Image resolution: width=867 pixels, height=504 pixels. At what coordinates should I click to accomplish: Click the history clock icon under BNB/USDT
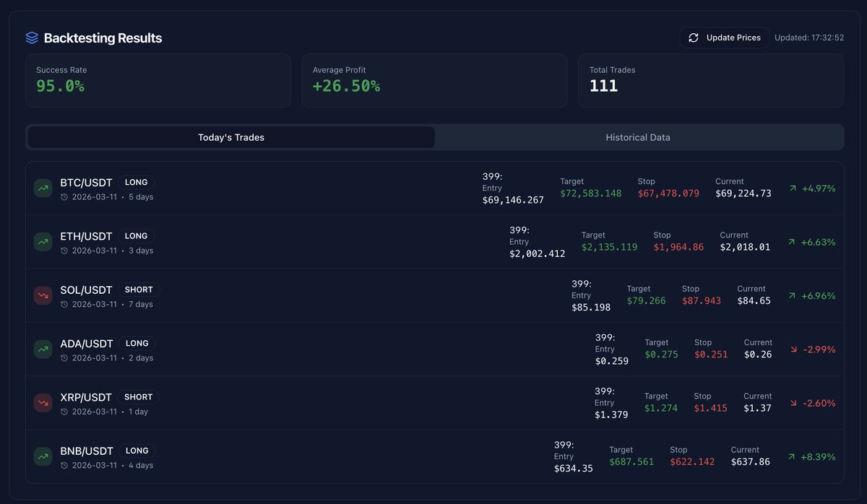[64, 465]
